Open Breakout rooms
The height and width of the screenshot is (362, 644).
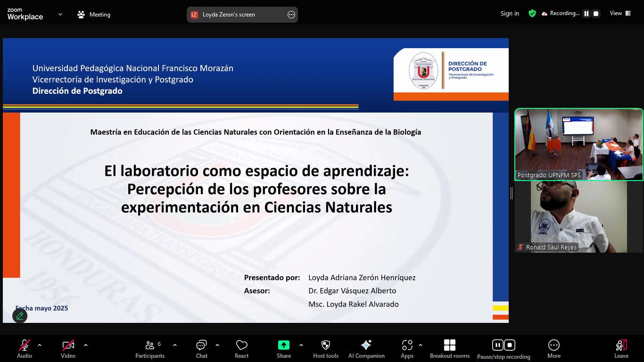450,349
